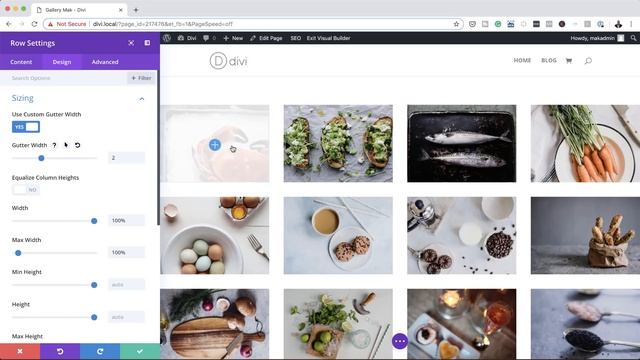Click the admin bar search icon
The width and height of the screenshot is (640, 360).
633,38
